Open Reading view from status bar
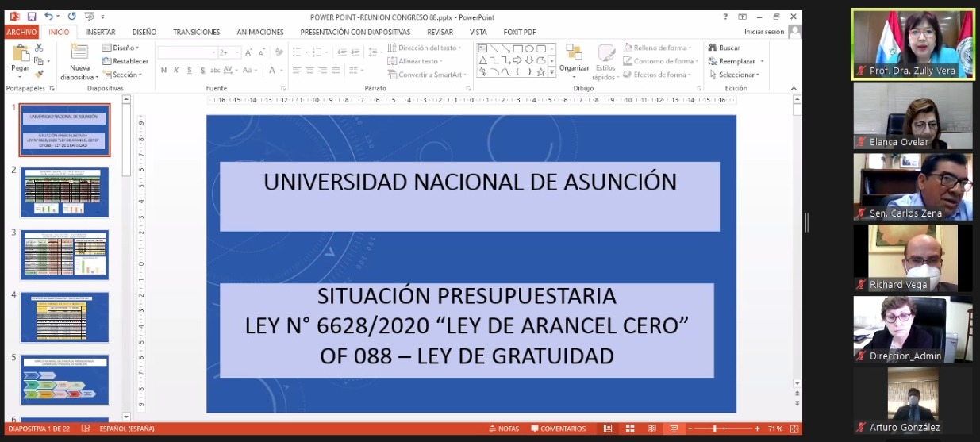The height and width of the screenshot is (442, 980). pyautogui.click(x=651, y=429)
